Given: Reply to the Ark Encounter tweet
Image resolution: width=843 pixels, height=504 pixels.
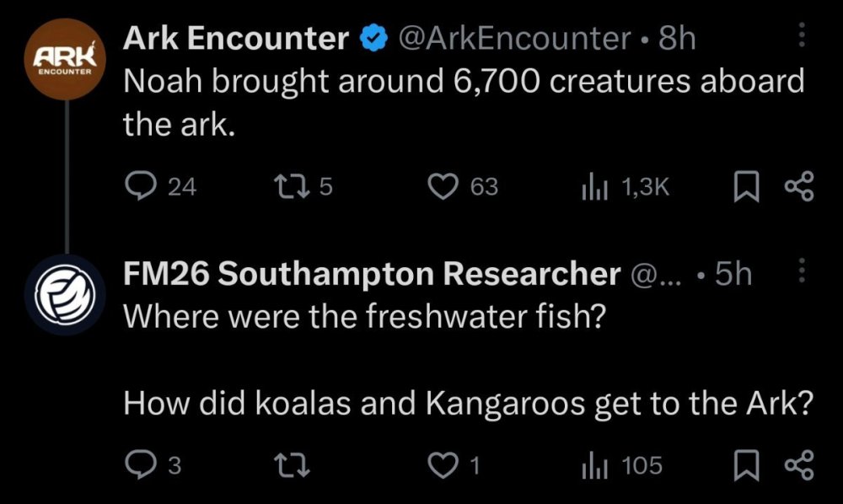Looking at the screenshot, I should click(x=139, y=186).
